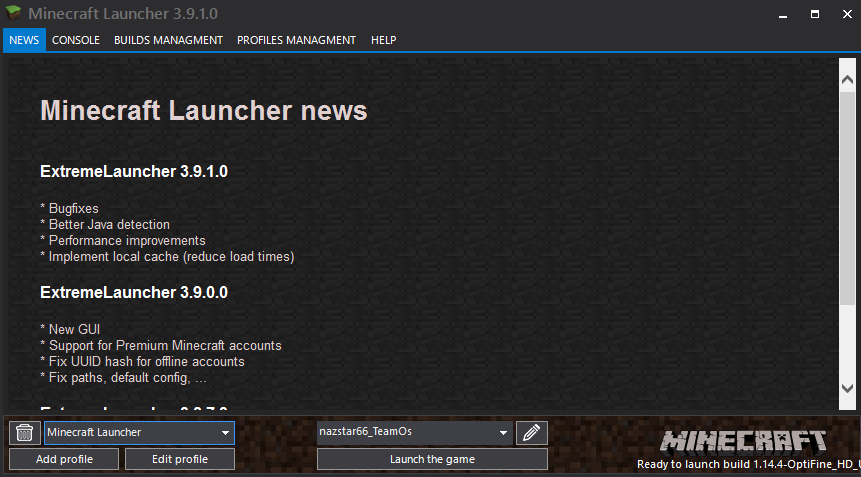Click the news scrollbar down arrow

pos(847,388)
